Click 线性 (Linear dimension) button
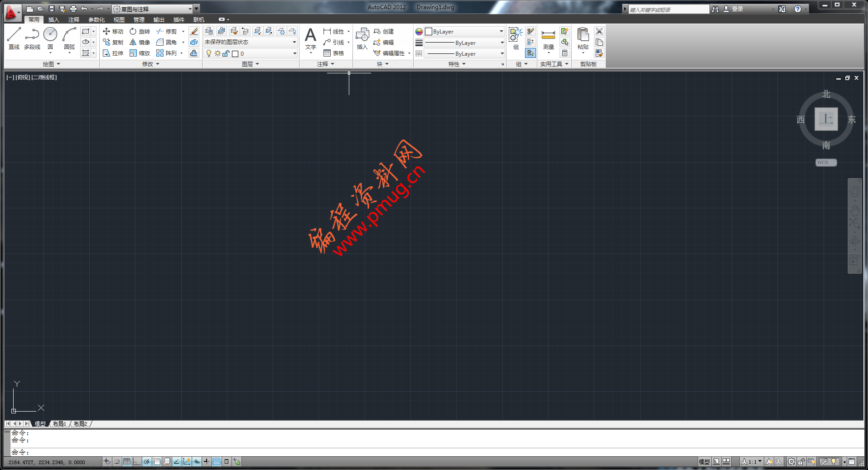 [334, 31]
